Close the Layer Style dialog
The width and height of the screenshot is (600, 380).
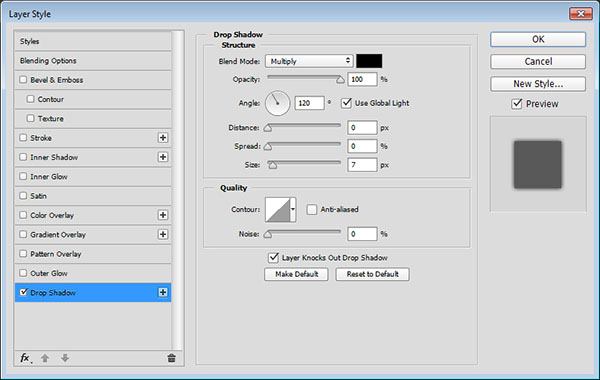pyautogui.click(x=581, y=14)
